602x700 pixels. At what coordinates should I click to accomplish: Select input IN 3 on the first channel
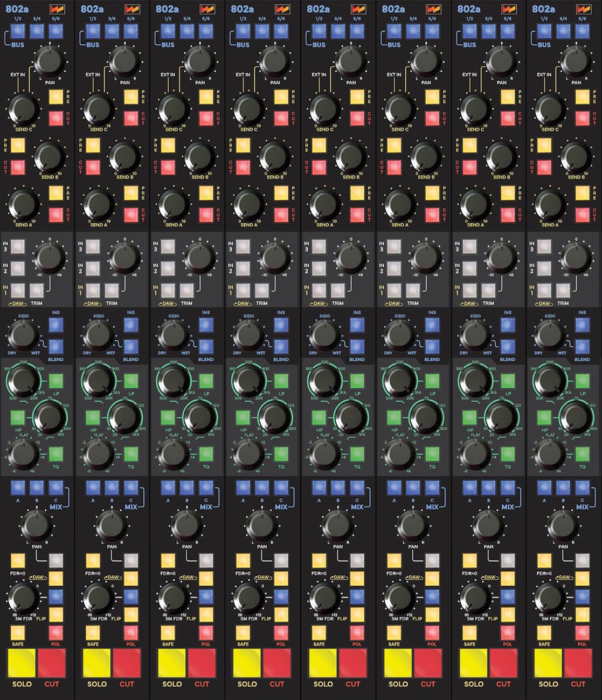tap(18, 246)
